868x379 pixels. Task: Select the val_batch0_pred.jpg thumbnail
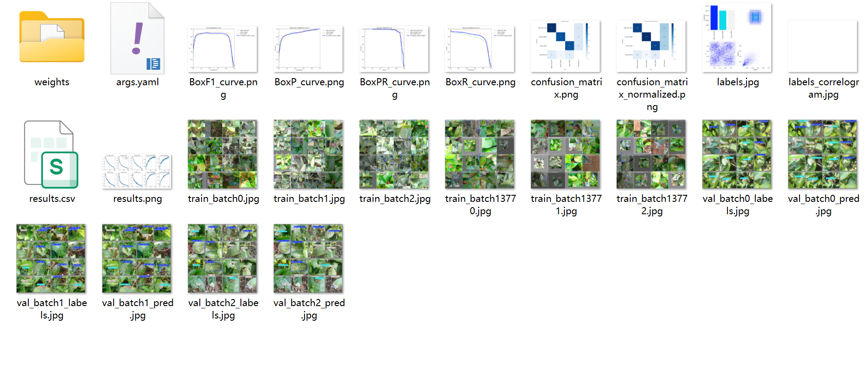coord(823,154)
